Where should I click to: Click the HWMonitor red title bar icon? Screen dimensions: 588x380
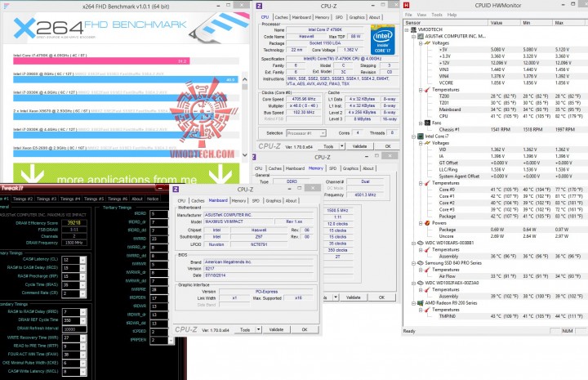pos(406,5)
